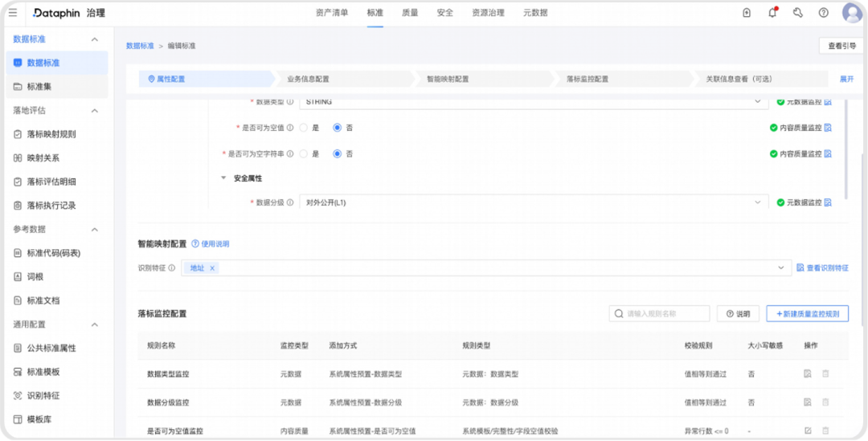Open 落标执行记录 in the sidebar
Screen dimensions: 868x441
point(57,206)
